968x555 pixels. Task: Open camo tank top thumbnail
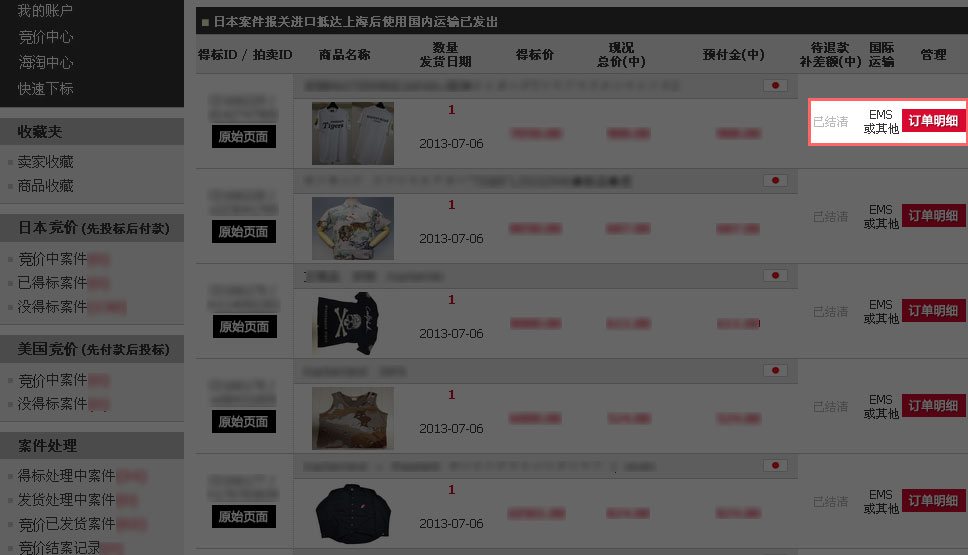coord(353,419)
